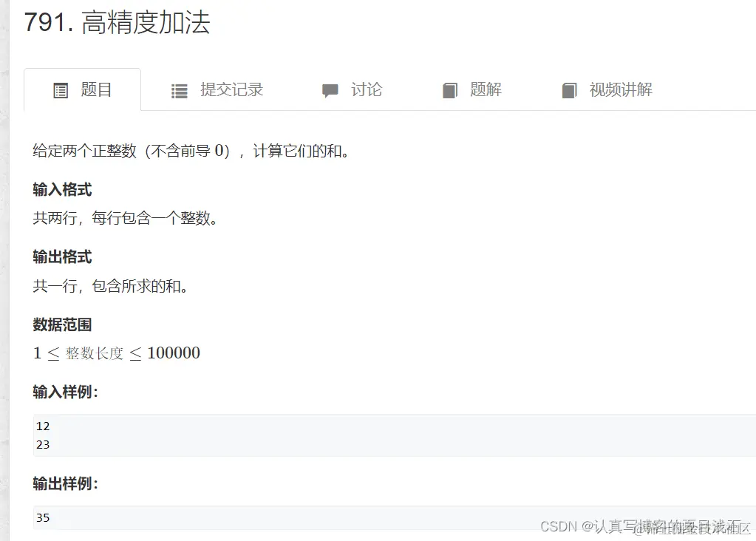Click the 提交记录 list icon
Screen dimensions: 756x541
coord(180,91)
